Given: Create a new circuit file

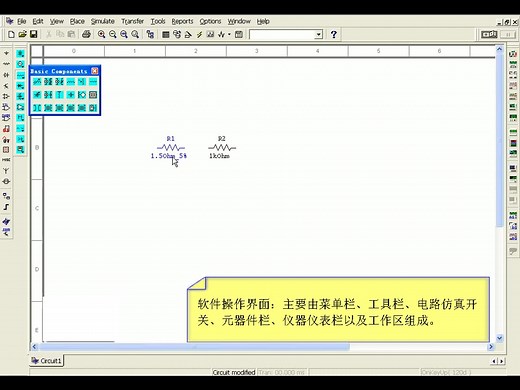Looking at the screenshot, I should pyautogui.click(x=11, y=34).
